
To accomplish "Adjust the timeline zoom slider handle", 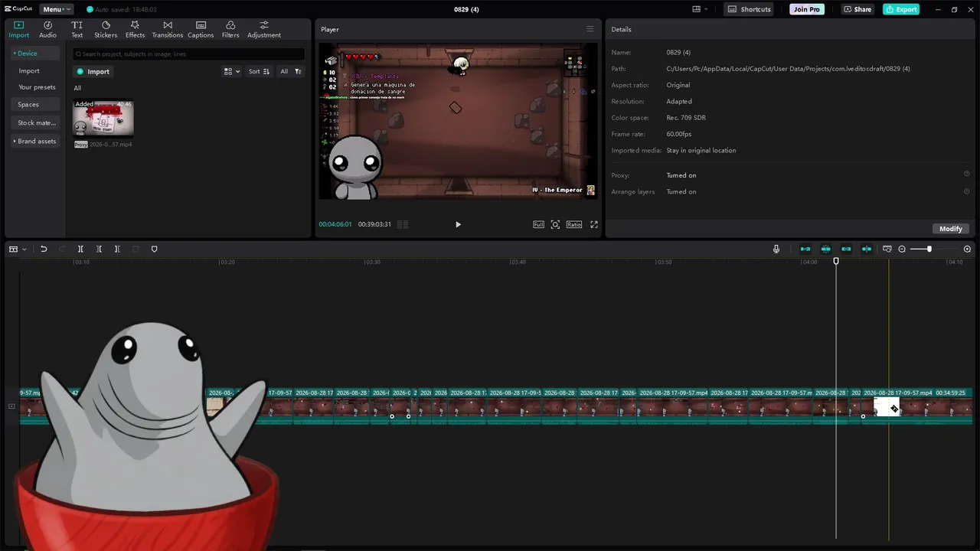I will pos(929,249).
